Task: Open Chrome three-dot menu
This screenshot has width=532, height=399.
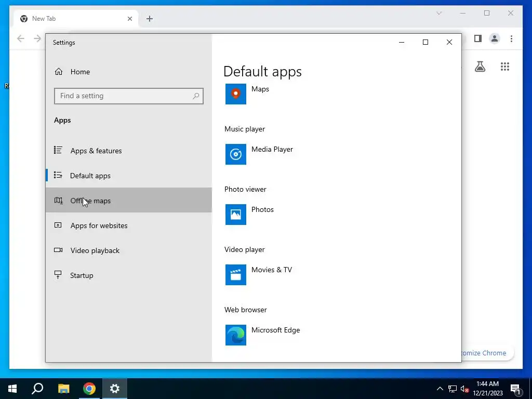Action: point(511,38)
